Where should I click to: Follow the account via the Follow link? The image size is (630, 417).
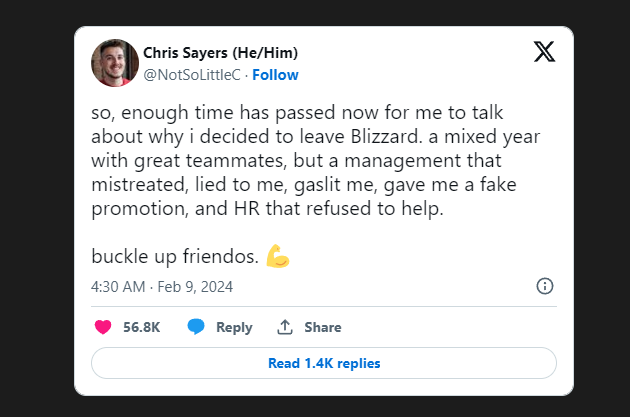point(275,75)
